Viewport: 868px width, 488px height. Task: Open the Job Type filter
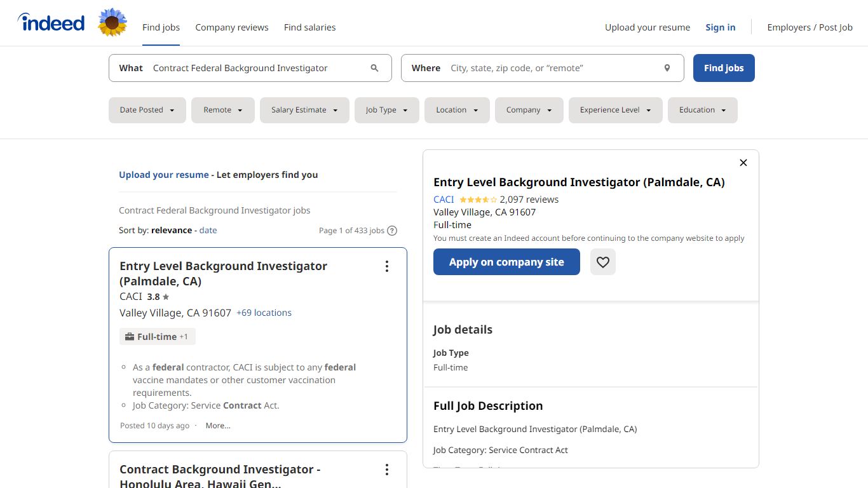[x=387, y=110]
